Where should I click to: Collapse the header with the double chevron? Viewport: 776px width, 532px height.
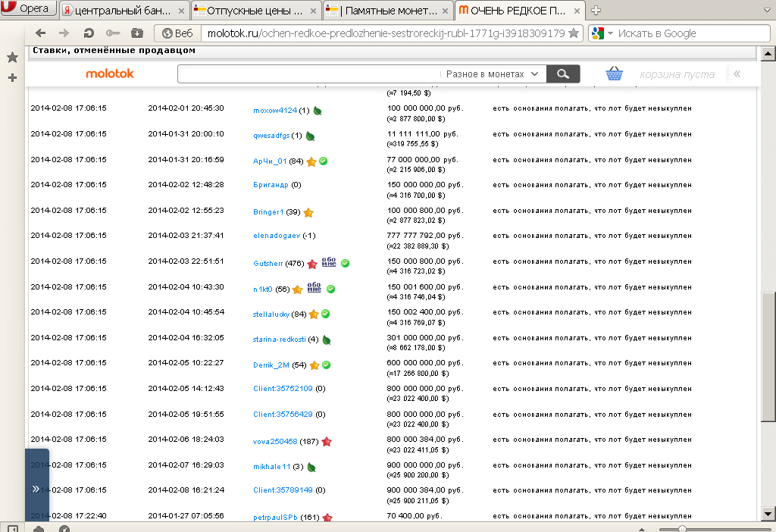click(737, 74)
